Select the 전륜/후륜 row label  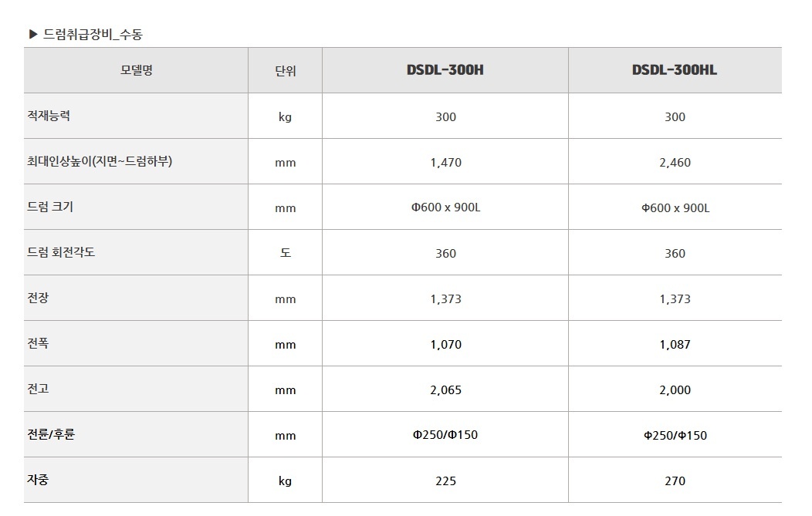[x=51, y=433]
